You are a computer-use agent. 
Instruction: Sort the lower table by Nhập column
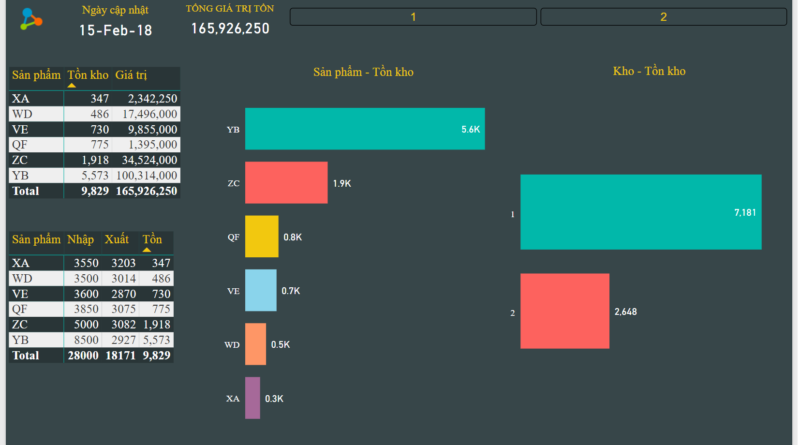[81, 240]
